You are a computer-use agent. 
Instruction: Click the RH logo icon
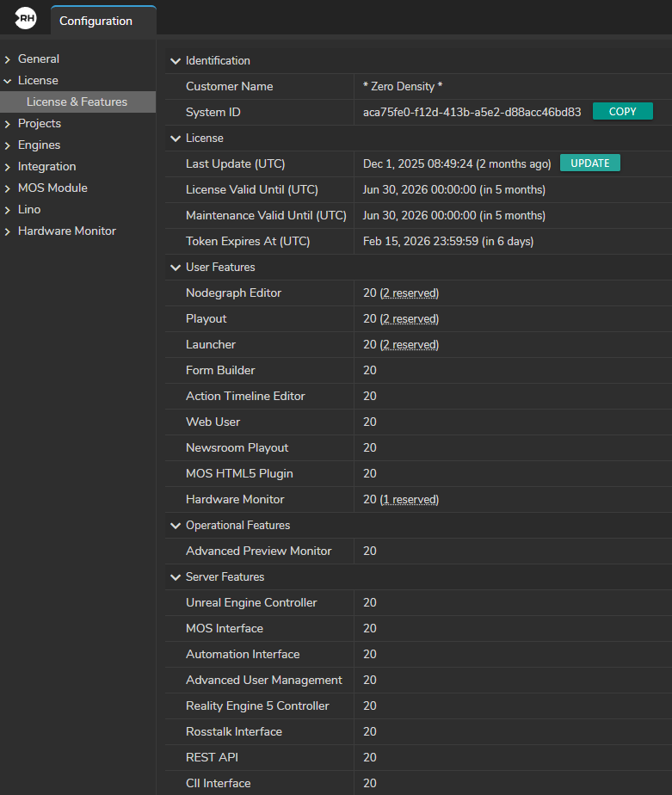pyautogui.click(x=25, y=19)
